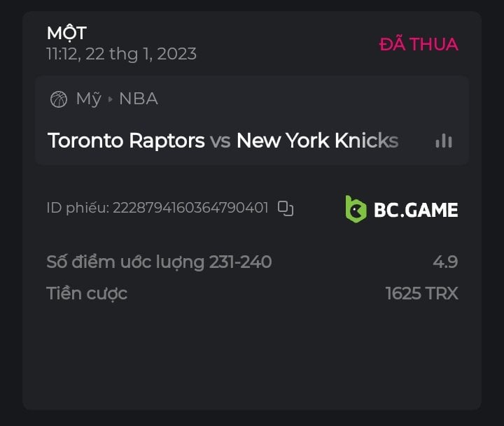Click the Số điểm ước lượng 231-240 selection
Screen dimensions: 504x426
[159, 262]
